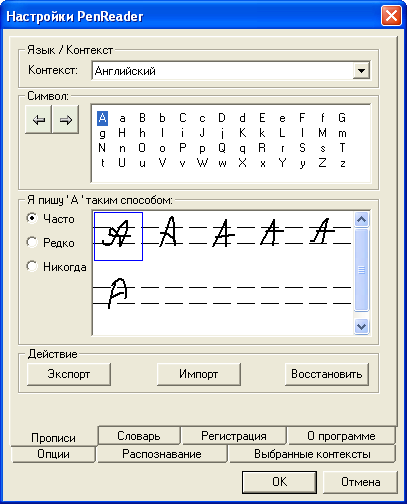Select the rounded A sample in second row
Image resolution: width=408 pixels, height=504 pixels.
point(117,293)
